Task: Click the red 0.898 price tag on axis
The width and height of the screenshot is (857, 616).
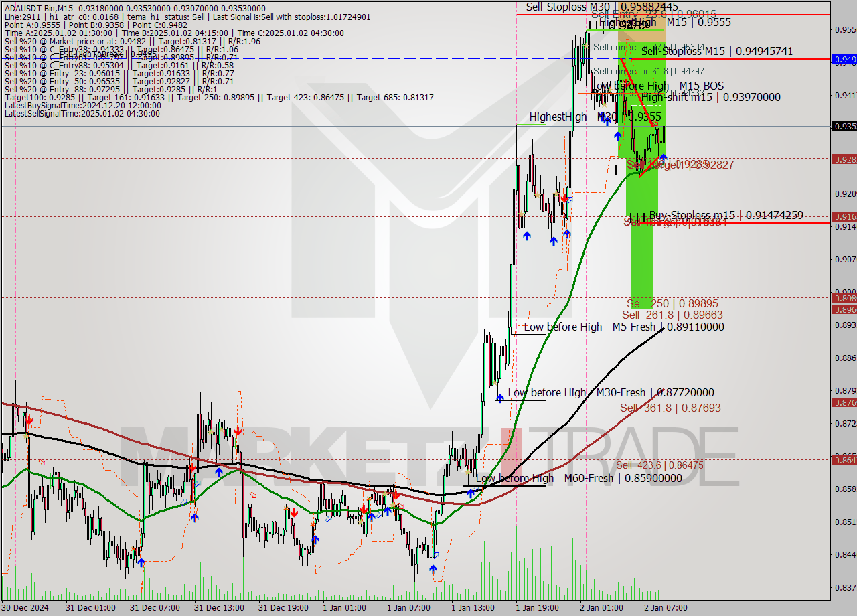Action: coord(844,298)
